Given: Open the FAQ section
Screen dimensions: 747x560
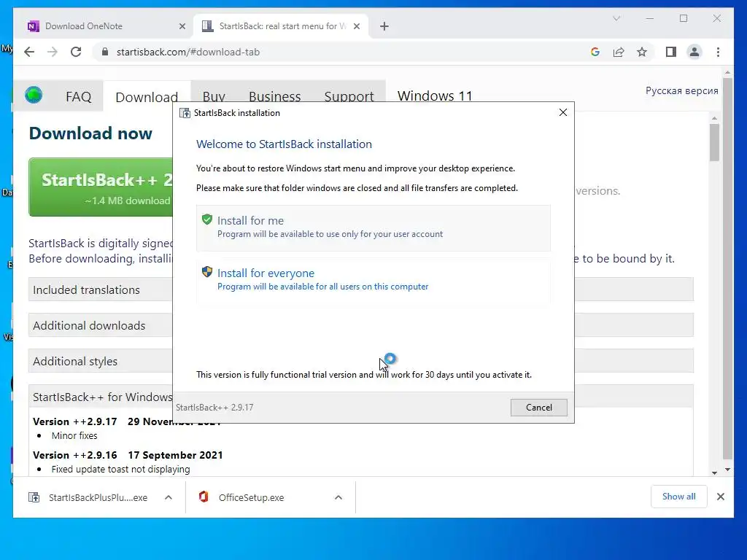Looking at the screenshot, I should coord(79,97).
